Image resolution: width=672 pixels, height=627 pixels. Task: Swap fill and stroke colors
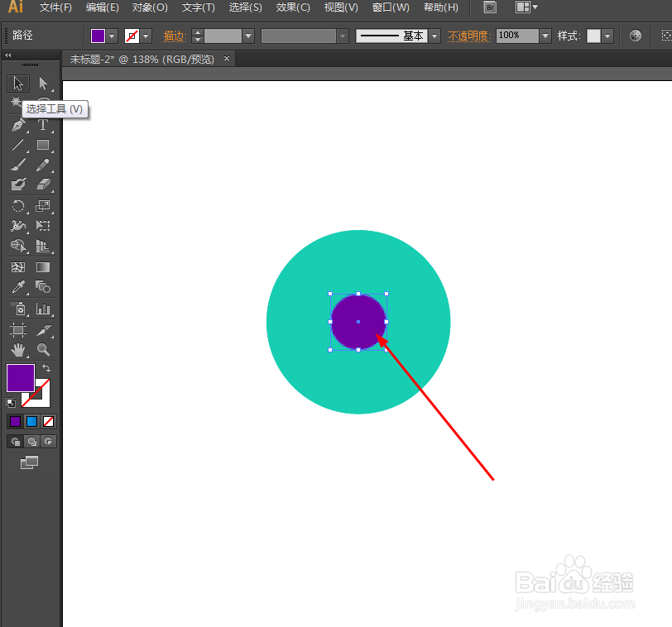[46, 368]
